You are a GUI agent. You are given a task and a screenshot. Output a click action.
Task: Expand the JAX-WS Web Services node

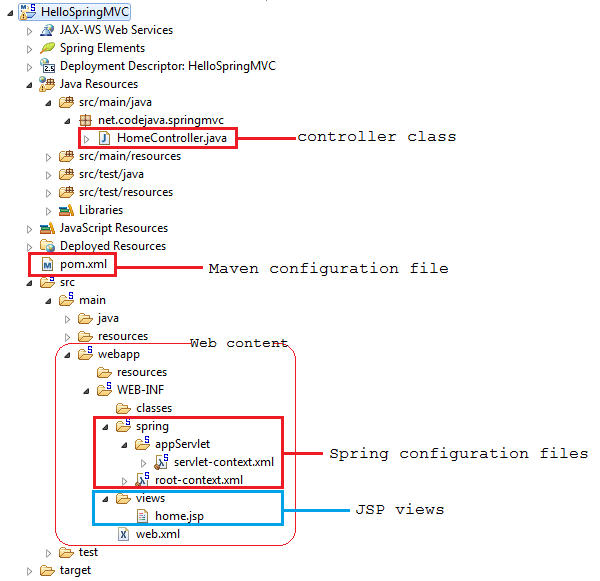[x=29, y=31]
